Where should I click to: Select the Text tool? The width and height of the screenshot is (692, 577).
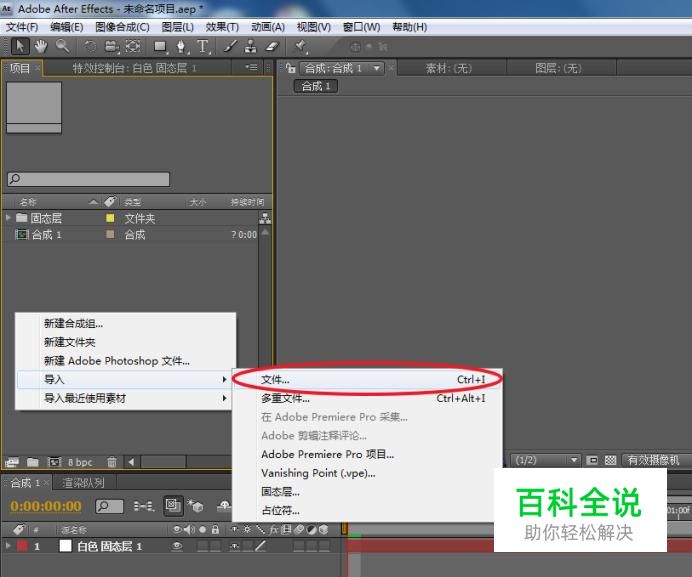click(x=203, y=46)
